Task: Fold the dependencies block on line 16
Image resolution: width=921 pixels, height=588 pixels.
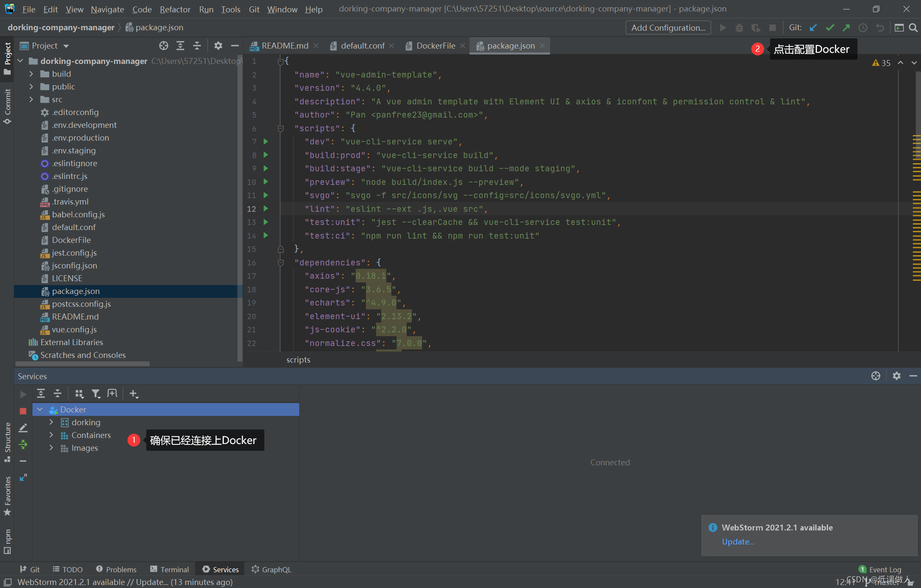Action: pos(281,262)
